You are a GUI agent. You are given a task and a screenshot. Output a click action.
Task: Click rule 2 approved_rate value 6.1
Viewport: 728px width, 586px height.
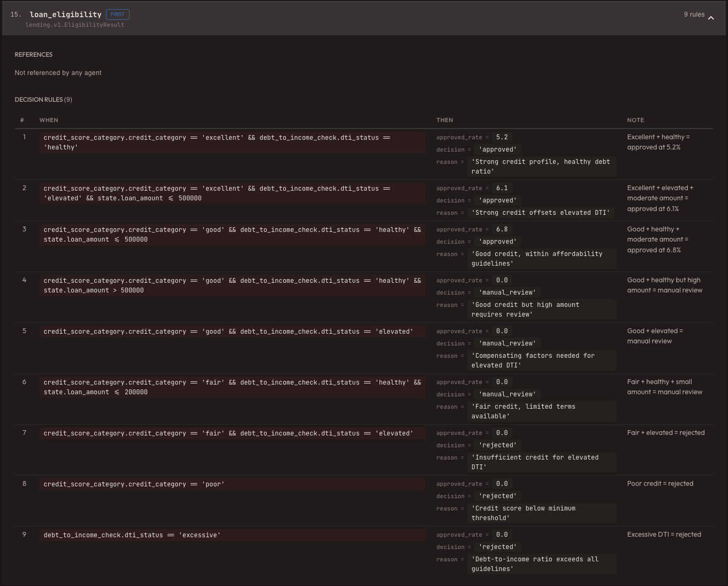[502, 188]
